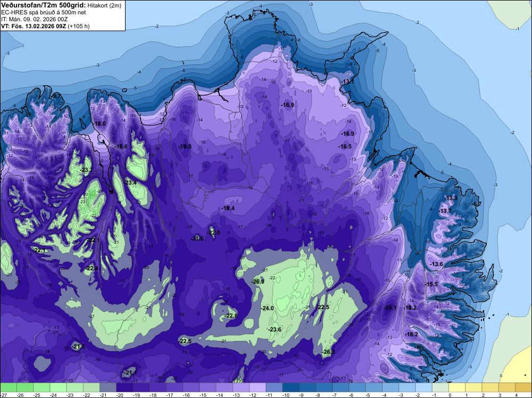The image size is (532, 398).
Task: Click the title text 'Veðurstofan/T2m 500grid:'
Action: coord(44,5)
